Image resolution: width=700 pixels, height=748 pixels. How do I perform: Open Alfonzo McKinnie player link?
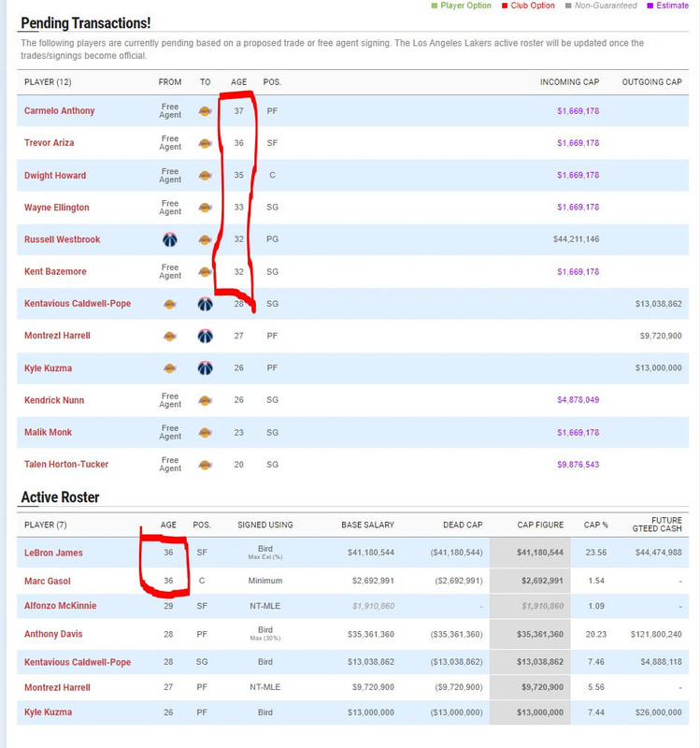point(61,606)
